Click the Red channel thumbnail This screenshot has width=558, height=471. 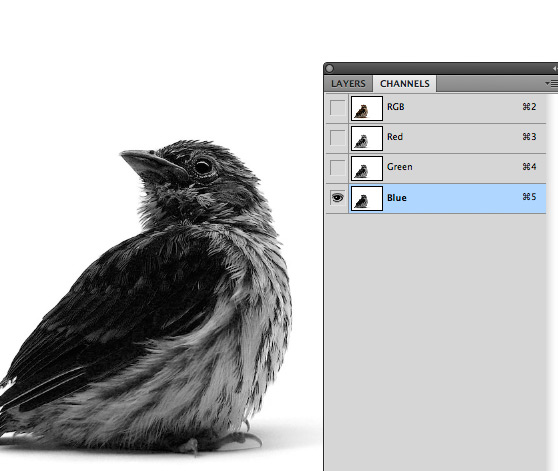pyautogui.click(x=367, y=138)
